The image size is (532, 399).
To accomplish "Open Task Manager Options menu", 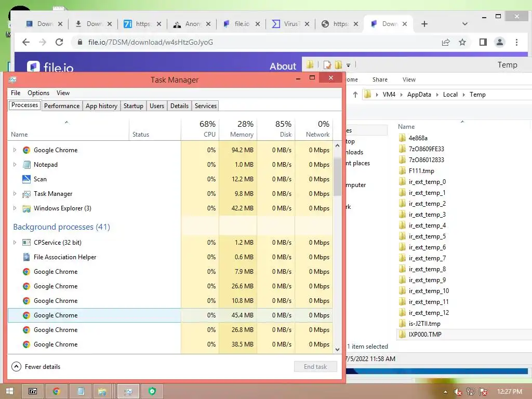I will (x=38, y=93).
